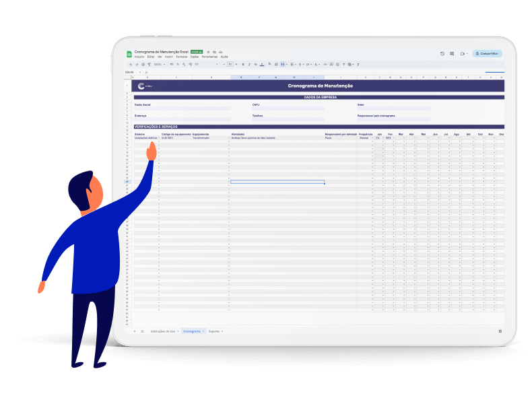532x404 pixels.
Task: Open the Inserir menu
Action: point(169,57)
